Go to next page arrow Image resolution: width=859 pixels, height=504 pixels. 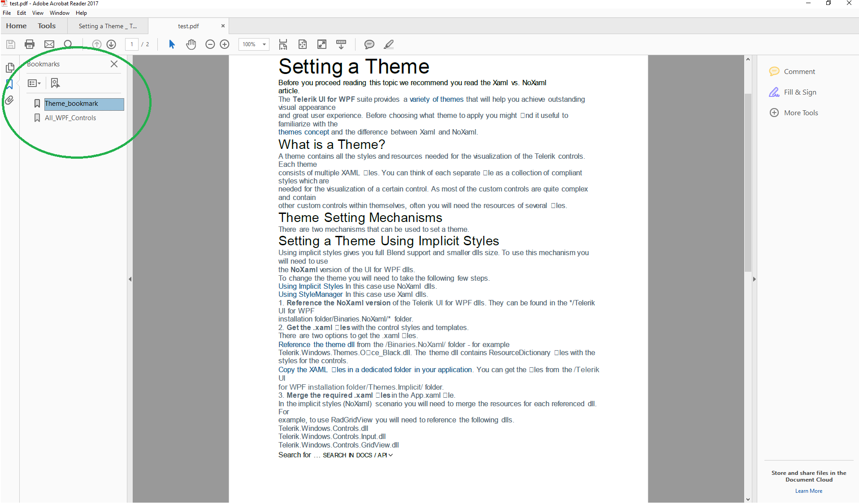pos(111,44)
